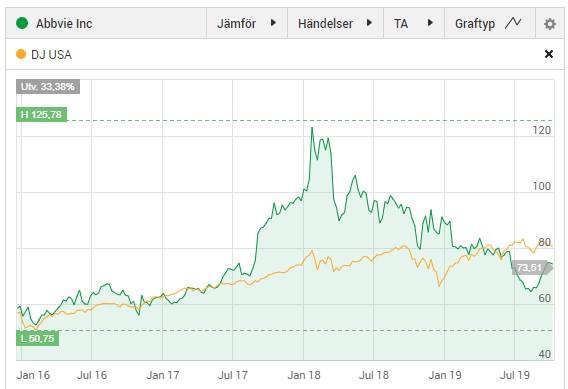Click the orange DJ USA dot
The width and height of the screenshot is (568, 389).
21,54
